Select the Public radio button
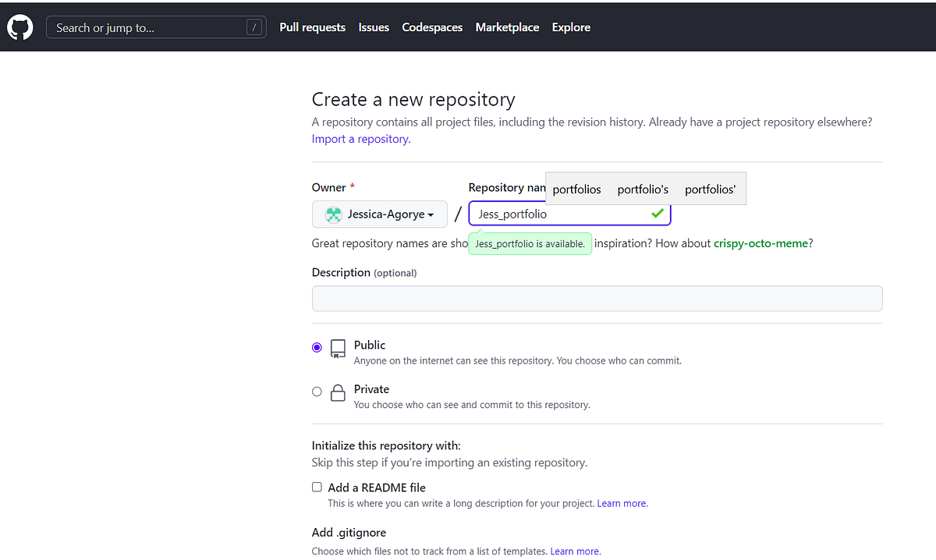936x560 pixels. (x=317, y=346)
